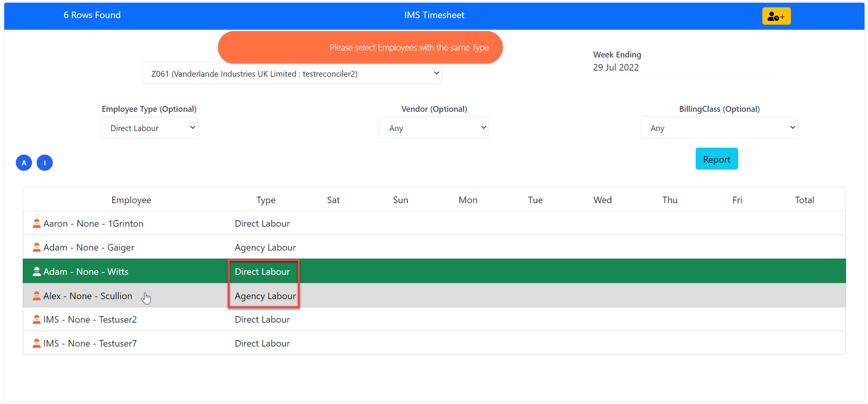Open the Employee Type dropdown
Image resolution: width=868 pixels, height=404 pixels.
click(149, 128)
